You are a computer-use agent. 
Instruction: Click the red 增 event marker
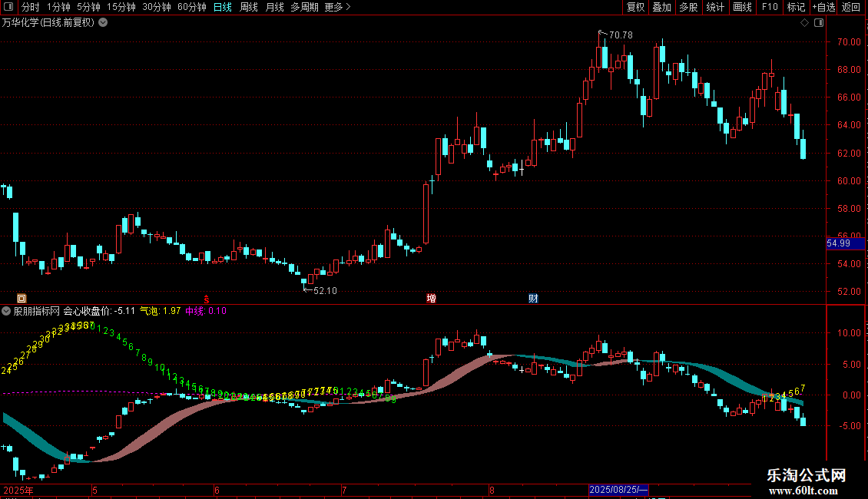pos(431,298)
